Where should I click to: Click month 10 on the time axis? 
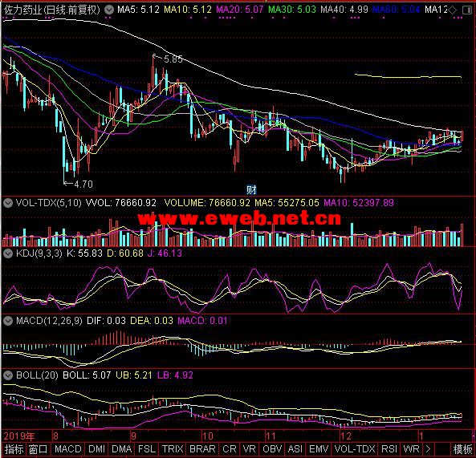pyautogui.click(x=208, y=436)
